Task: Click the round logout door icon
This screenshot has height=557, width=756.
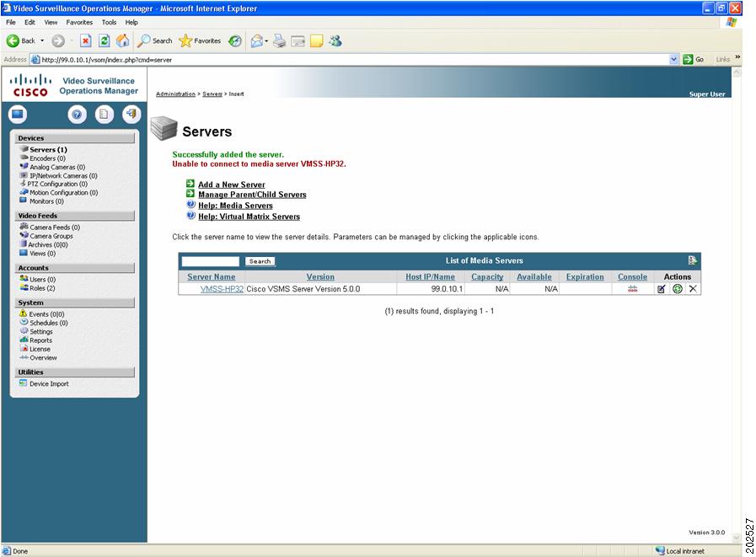Action: [131, 115]
